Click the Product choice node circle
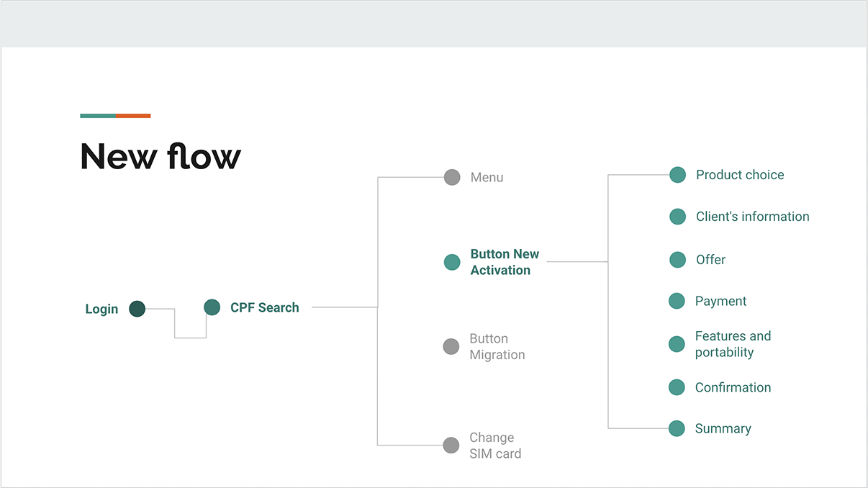This screenshot has width=868, height=488. [x=677, y=174]
